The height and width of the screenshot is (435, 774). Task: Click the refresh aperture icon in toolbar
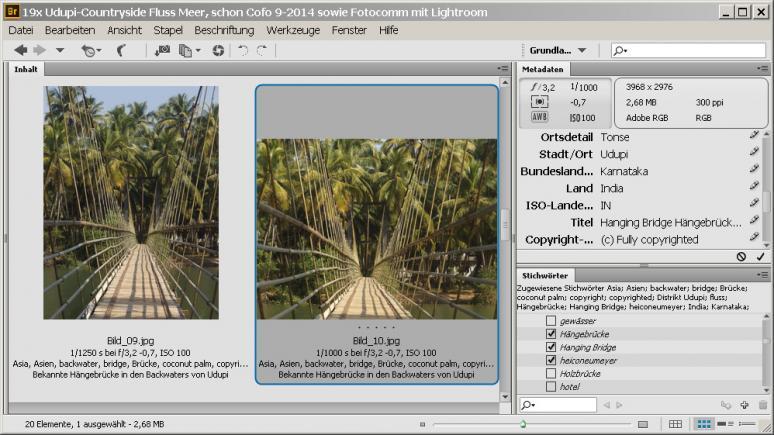pos(218,50)
